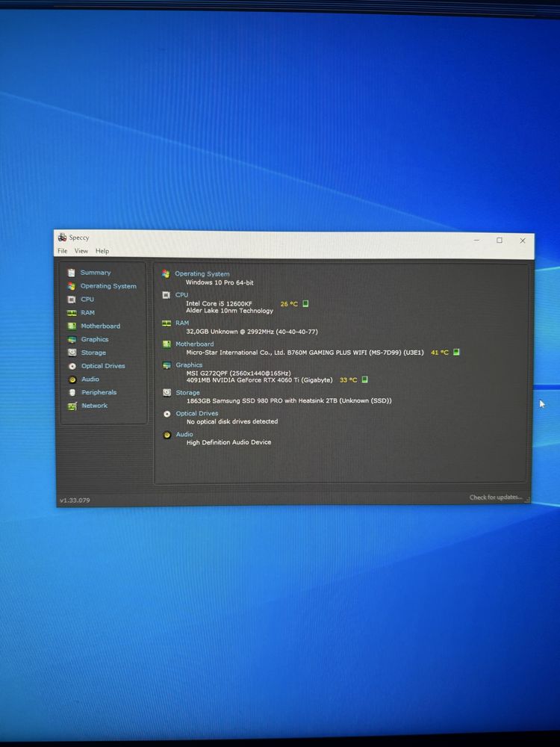Click the RAM heading link in summary
Viewport: 560px width, 747px height.
(x=182, y=323)
